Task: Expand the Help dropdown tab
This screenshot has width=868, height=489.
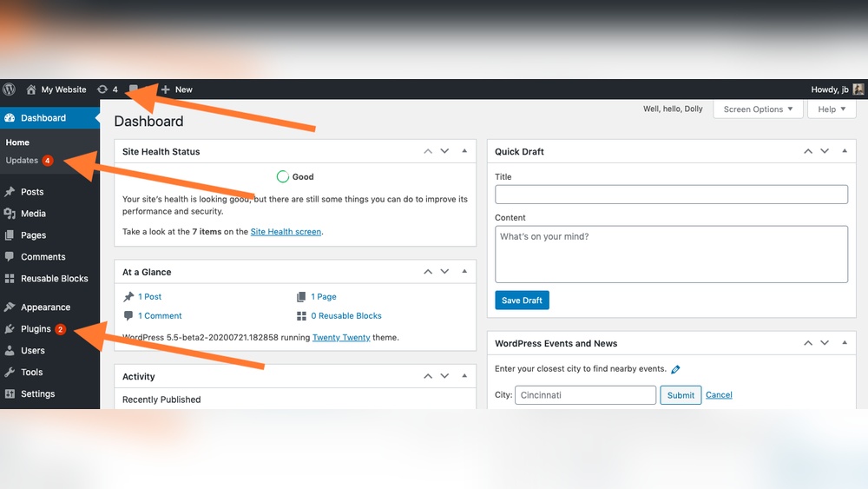Action: tap(832, 109)
